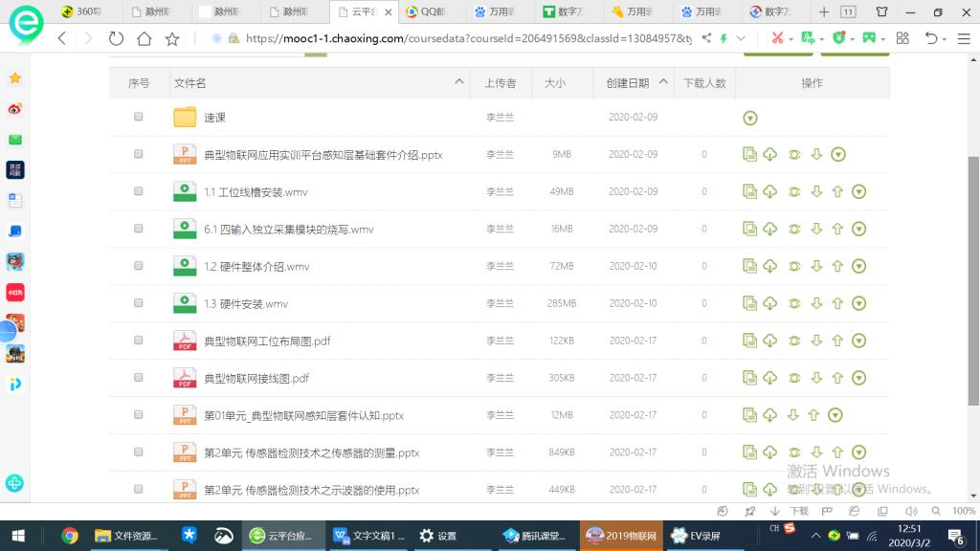Screen dimensions: 980x551
Task: Click the browser address bar URL
Action: tap(469, 38)
